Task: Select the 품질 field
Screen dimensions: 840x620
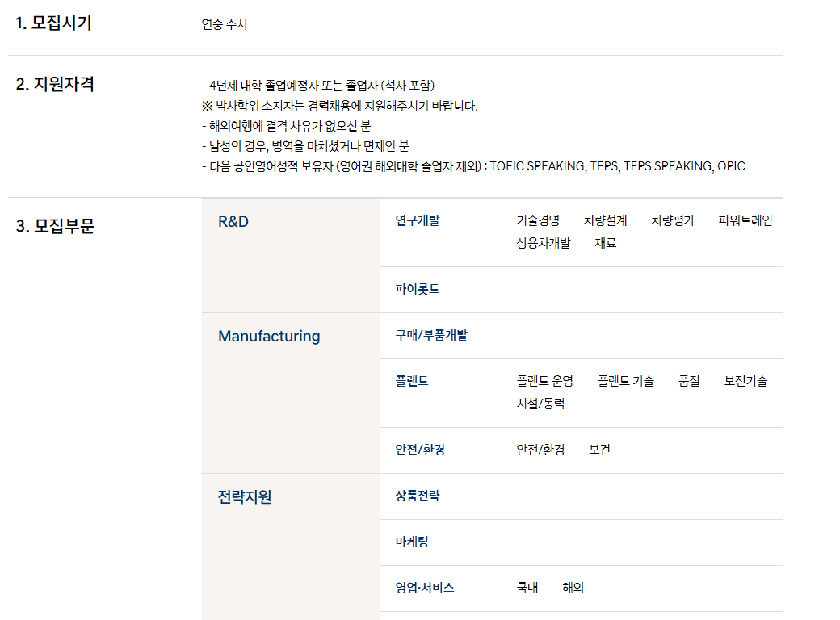Action: 689,381
